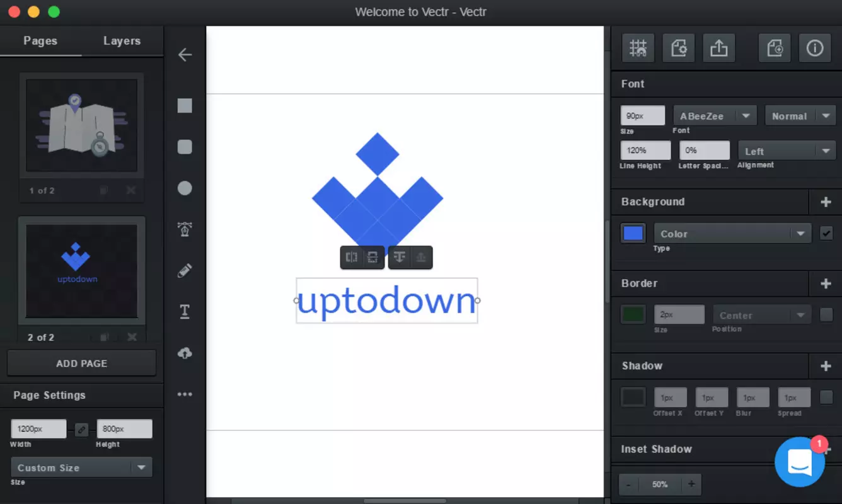Image resolution: width=842 pixels, height=504 pixels.
Task: Open the ABeeZee font dropdown
Action: pyautogui.click(x=715, y=116)
